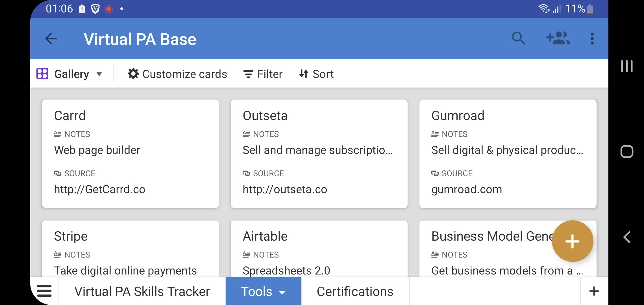The height and width of the screenshot is (305, 644).
Task: Expand the Tools tab dropdown arrow
Action: [x=282, y=293]
